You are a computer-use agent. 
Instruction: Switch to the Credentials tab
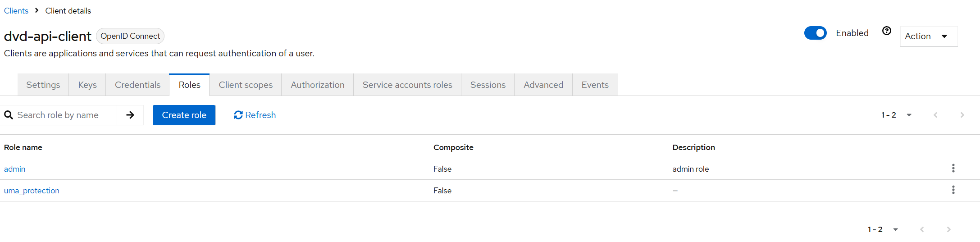[x=137, y=85]
